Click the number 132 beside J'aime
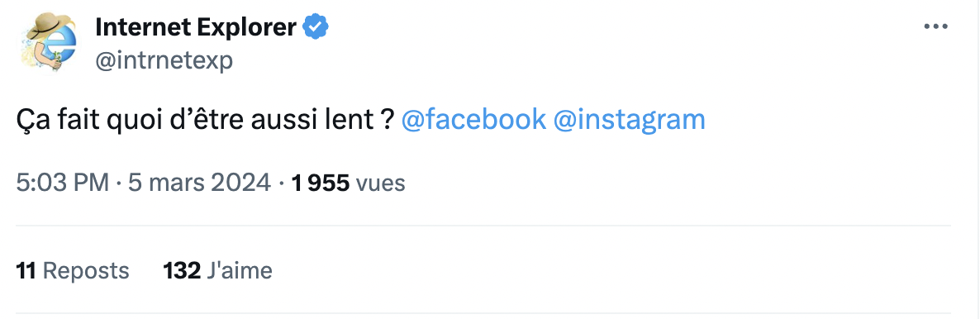The width and height of the screenshot is (980, 319). [182, 271]
